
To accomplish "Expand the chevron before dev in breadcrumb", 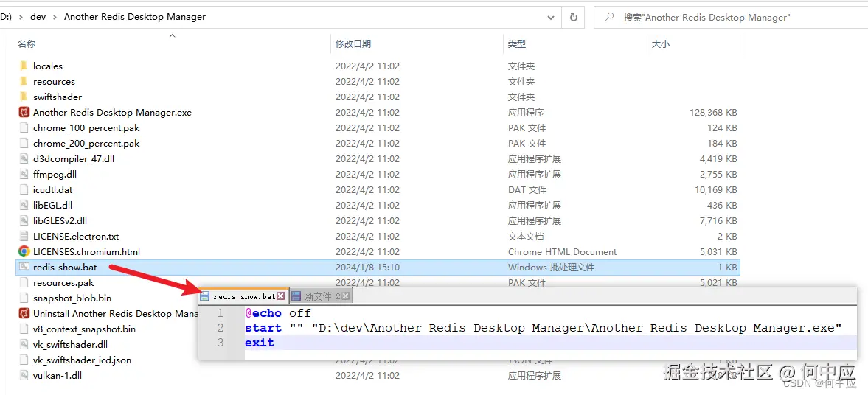I will click(21, 17).
